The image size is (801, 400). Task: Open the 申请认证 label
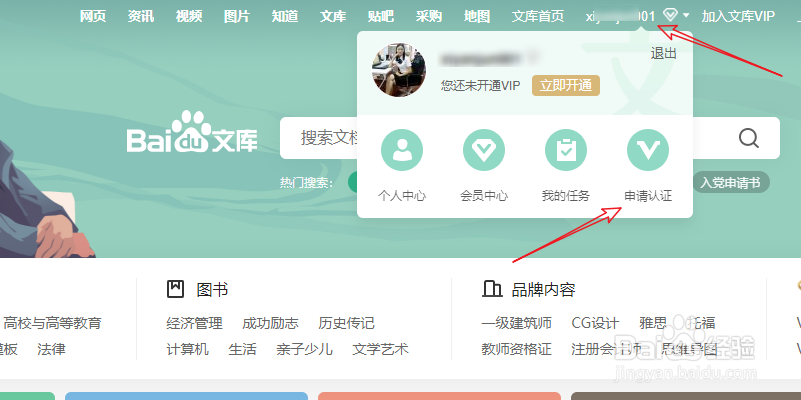pyautogui.click(x=648, y=196)
